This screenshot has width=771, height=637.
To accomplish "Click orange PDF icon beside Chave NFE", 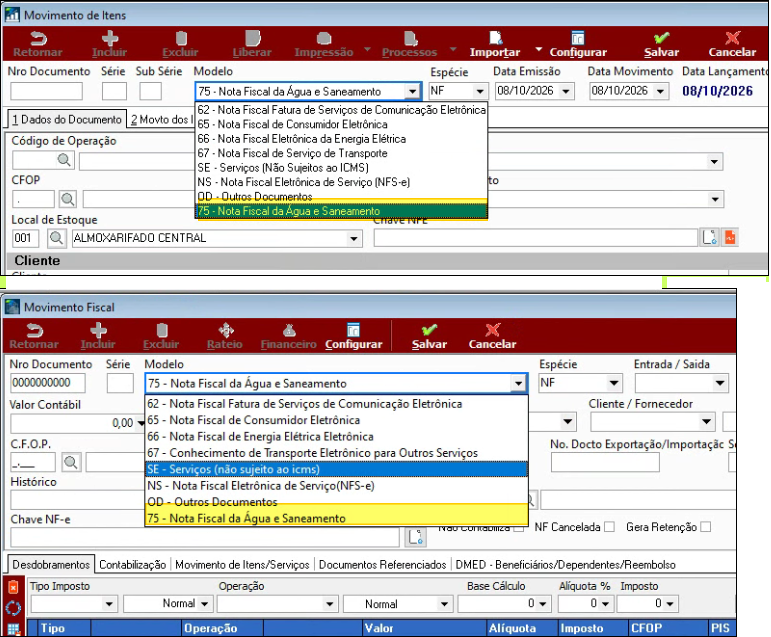I will pyautogui.click(x=730, y=238).
